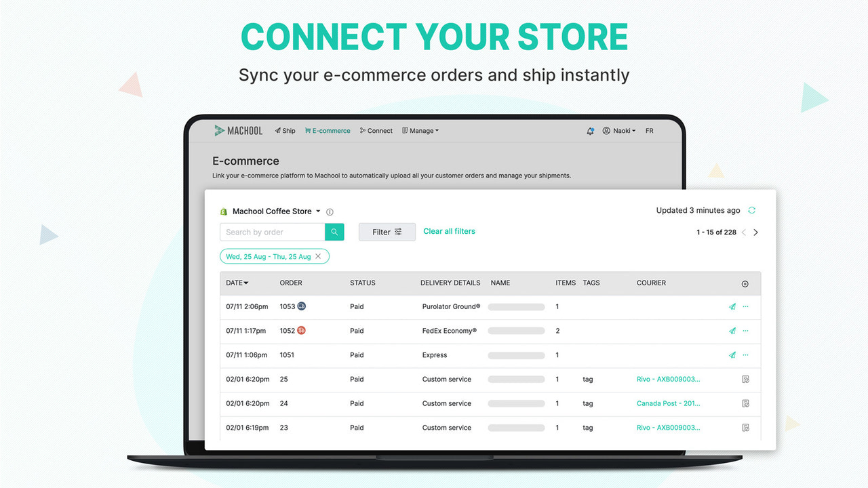Viewport: 868px width, 488px height.
Task: Click the search magnifier button
Action: pyautogui.click(x=334, y=232)
